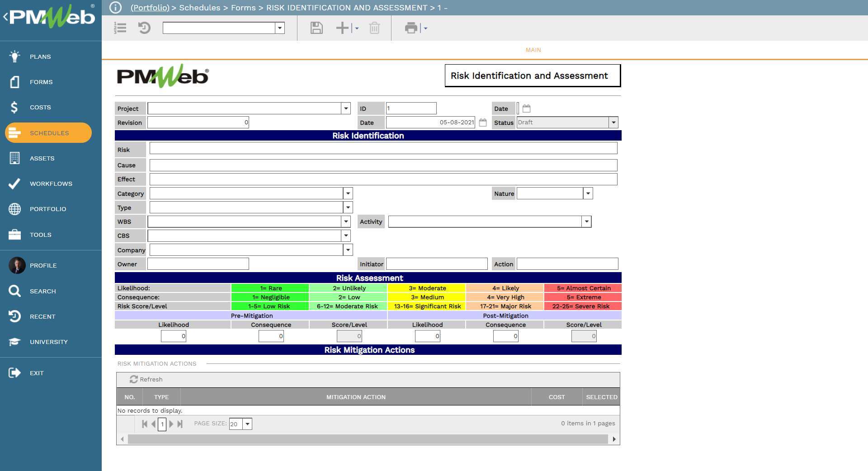The width and height of the screenshot is (868, 471).
Task: Switch to the MAIN tab
Action: (x=533, y=50)
